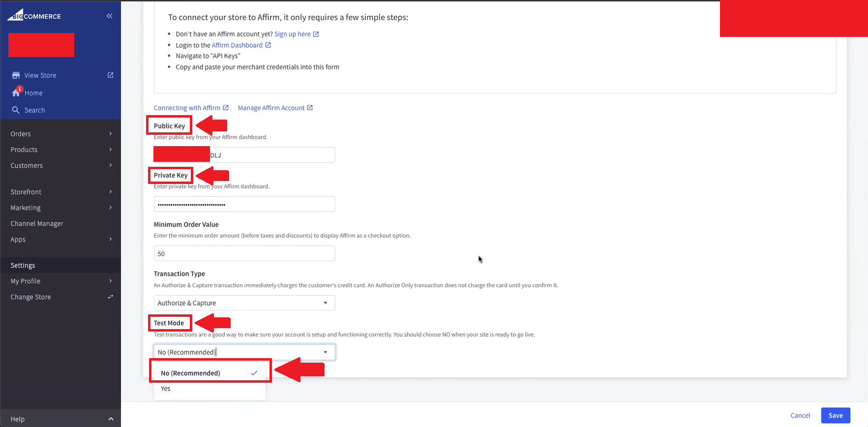Expand the Marketing menu chevron
868x427 pixels.
(111, 208)
